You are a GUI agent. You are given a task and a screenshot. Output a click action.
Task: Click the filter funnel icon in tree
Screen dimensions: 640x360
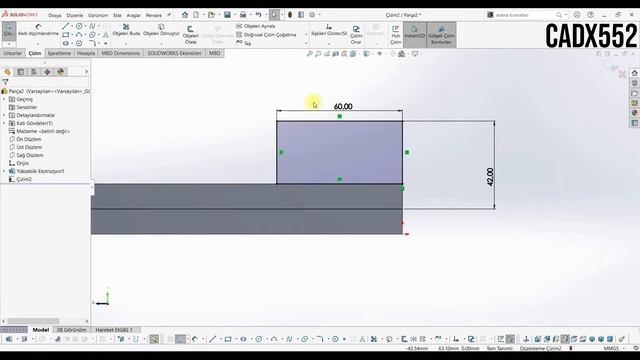pos(5,82)
